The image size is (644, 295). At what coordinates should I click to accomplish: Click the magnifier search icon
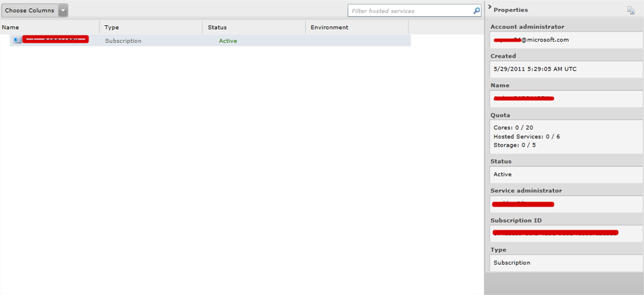pos(477,11)
